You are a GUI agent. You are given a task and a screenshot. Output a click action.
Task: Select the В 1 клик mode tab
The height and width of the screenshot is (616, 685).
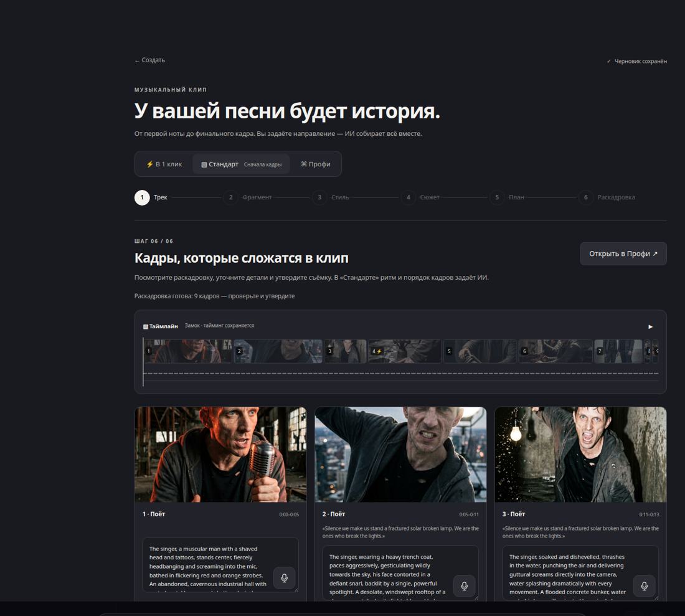pyautogui.click(x=164, y=164)
